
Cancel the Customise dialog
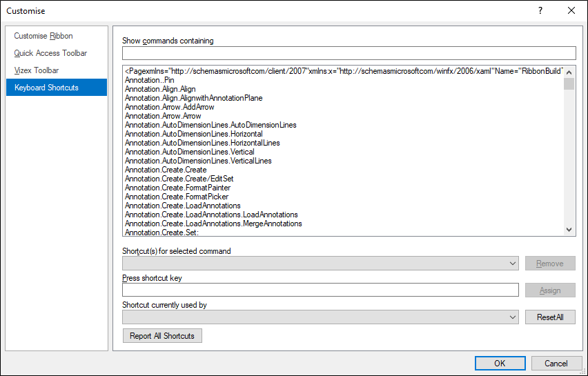point(556,364)
